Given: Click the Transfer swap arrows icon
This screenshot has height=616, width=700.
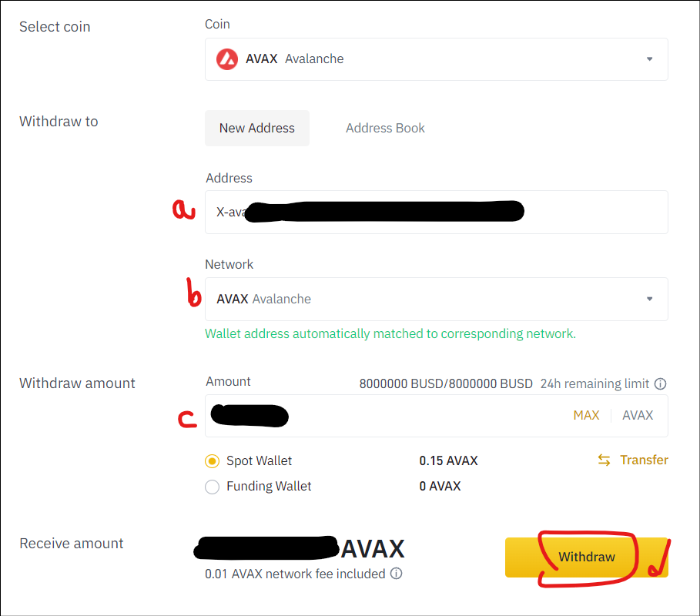Looking at the screenshot, I should pos(604,460).
